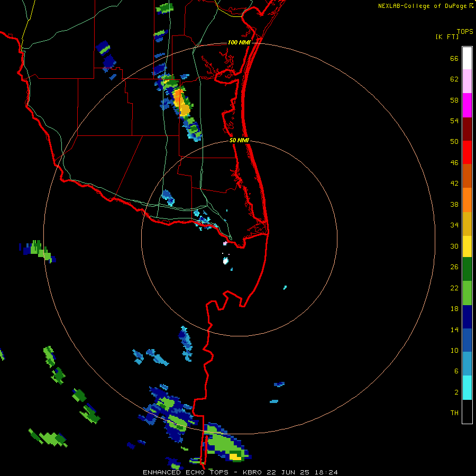Click the 42 legend value
The height and width of the screenshot is (476, 476).
coord(454,184)
